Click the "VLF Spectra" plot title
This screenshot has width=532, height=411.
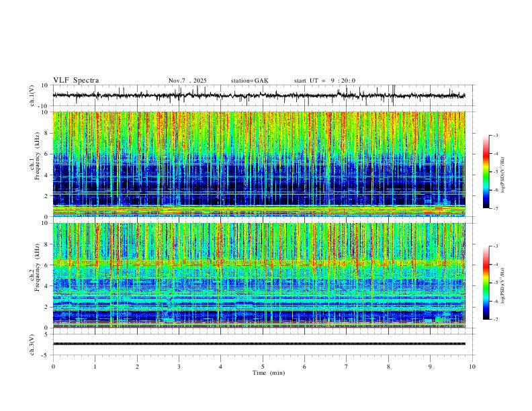(76, 81)
